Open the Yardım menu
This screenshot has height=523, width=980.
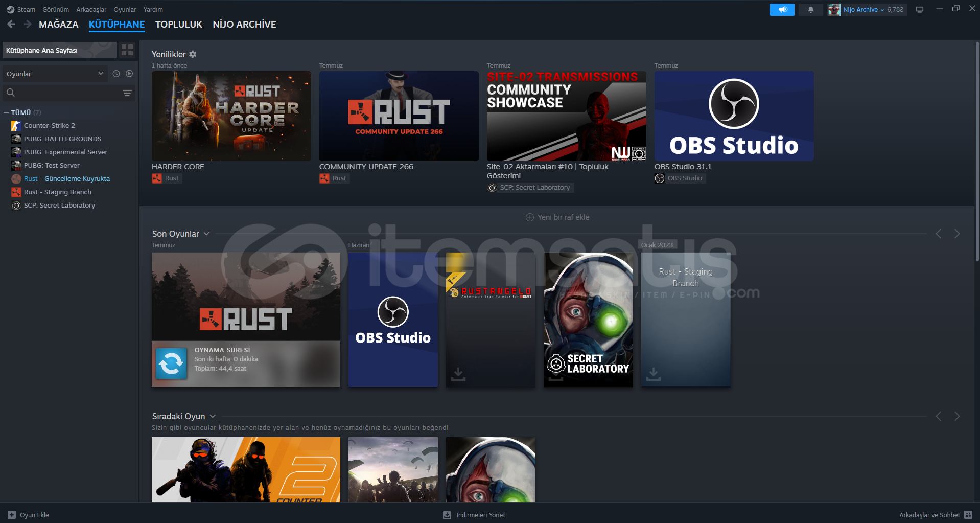pyautogui.click(x=153, y=10)
